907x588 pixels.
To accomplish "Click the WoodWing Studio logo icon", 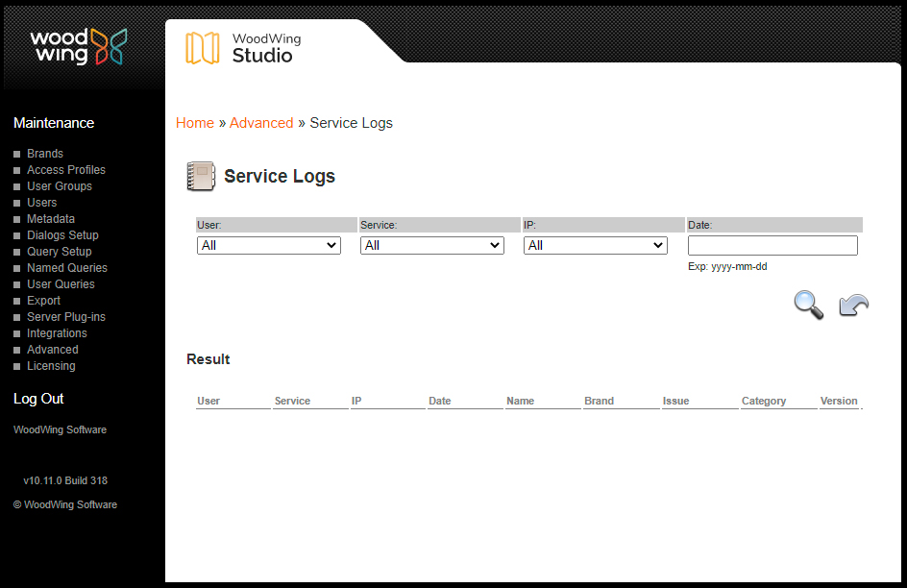I will (x=203, y=48).
